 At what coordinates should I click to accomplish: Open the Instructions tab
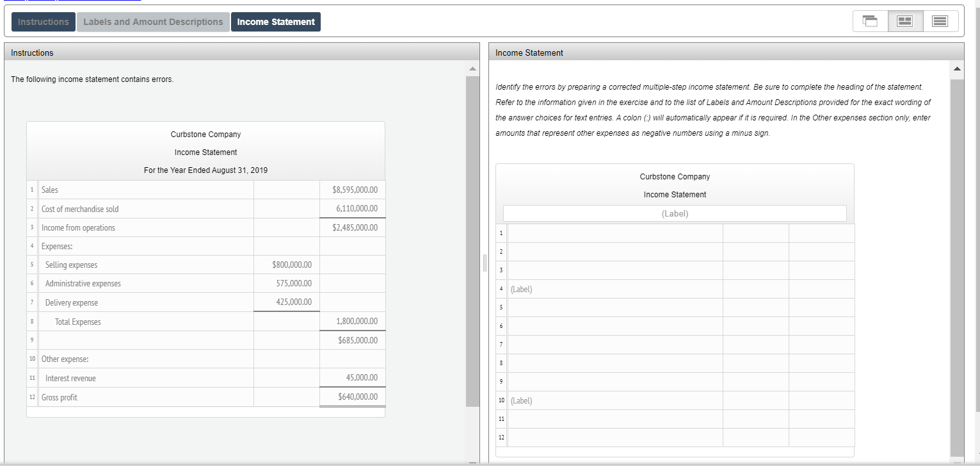tap(42, 21)
